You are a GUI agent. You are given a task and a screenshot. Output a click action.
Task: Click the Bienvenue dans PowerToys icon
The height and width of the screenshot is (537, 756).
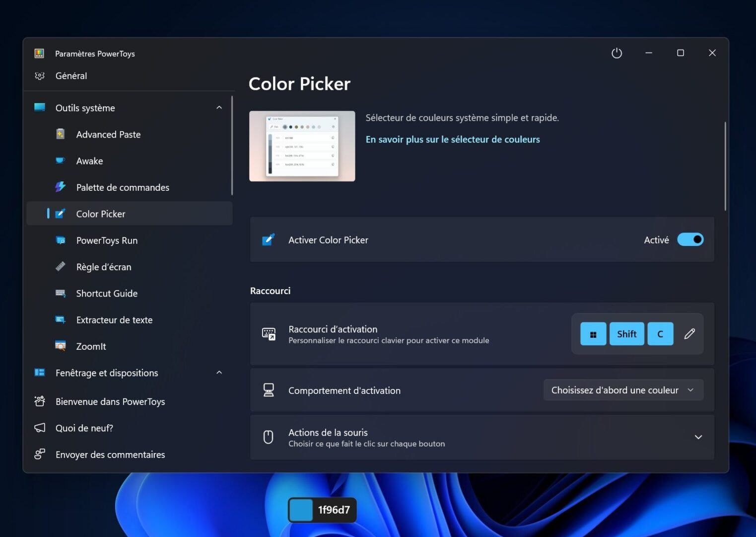click(x=40, y=401)
